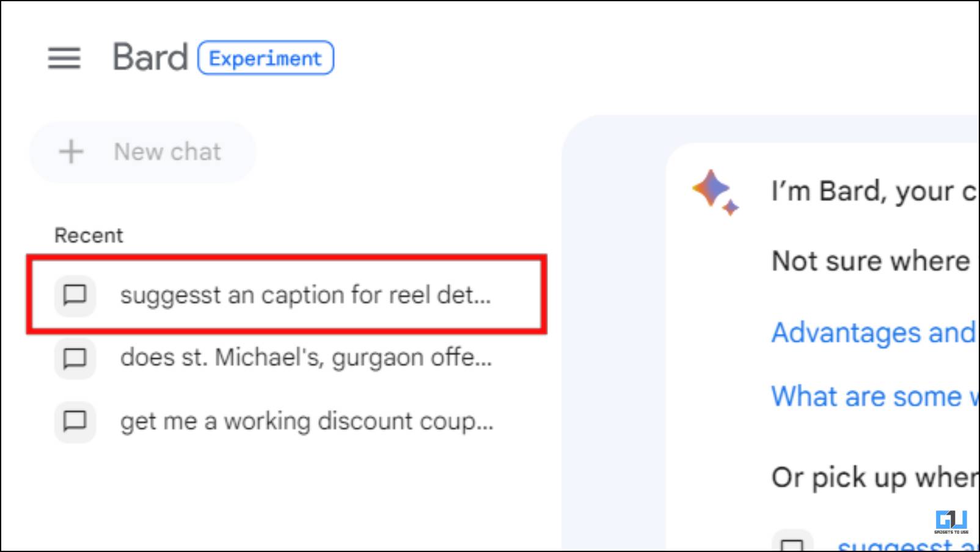Click the 'What are some' suggested prompt link

(x=875, y=397)
